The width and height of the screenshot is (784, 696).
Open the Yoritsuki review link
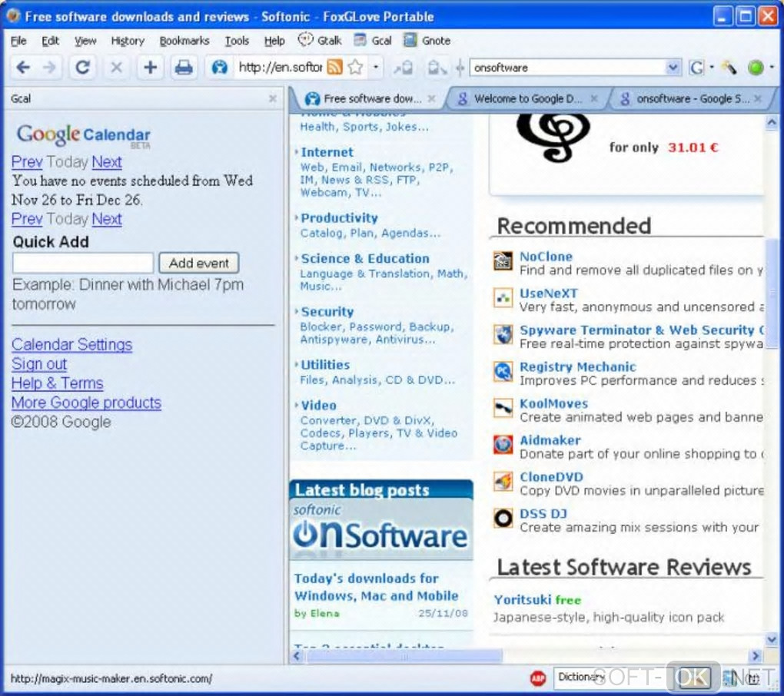pos(523,599)
